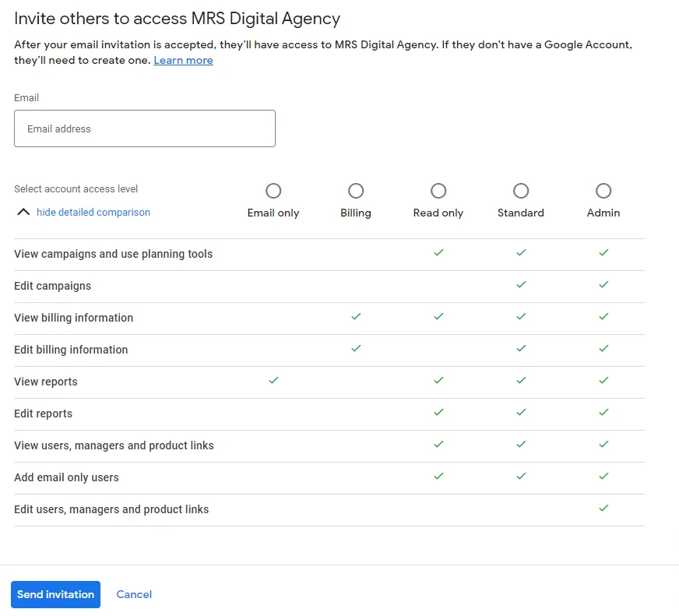The image size is (679, 616).
Task: Click the View campaigns and use planning tools row
Action: point(113,253)
